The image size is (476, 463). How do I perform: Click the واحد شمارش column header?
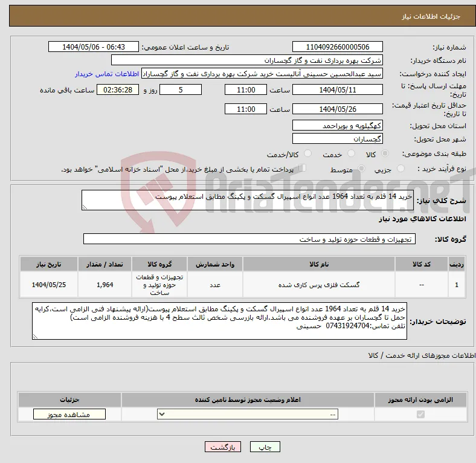(x=215, y=264)
